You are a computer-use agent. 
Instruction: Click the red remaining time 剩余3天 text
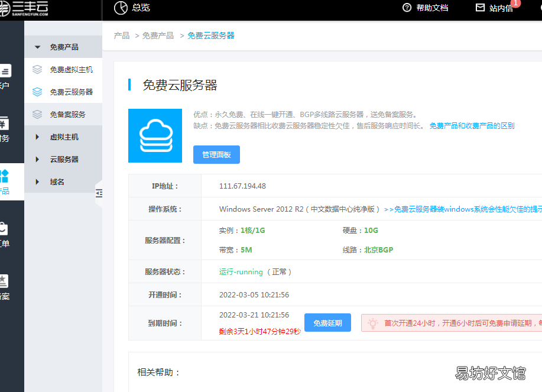(x=260, y=332)
